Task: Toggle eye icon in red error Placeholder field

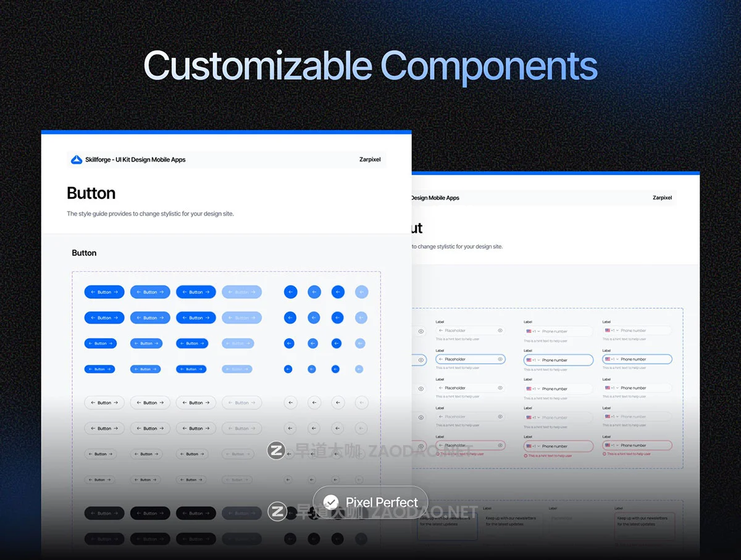Action: [500, 445]
